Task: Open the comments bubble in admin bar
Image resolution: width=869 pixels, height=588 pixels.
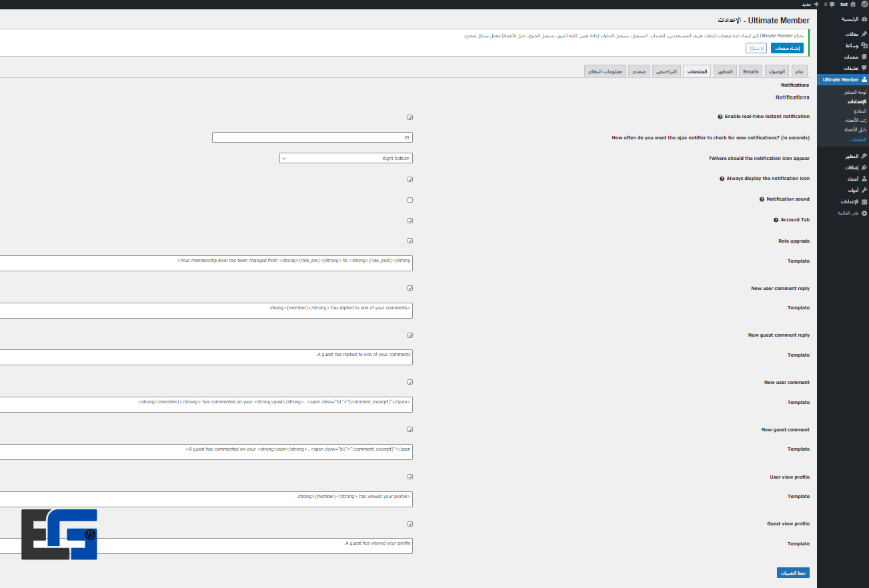Action: point(832,4)
